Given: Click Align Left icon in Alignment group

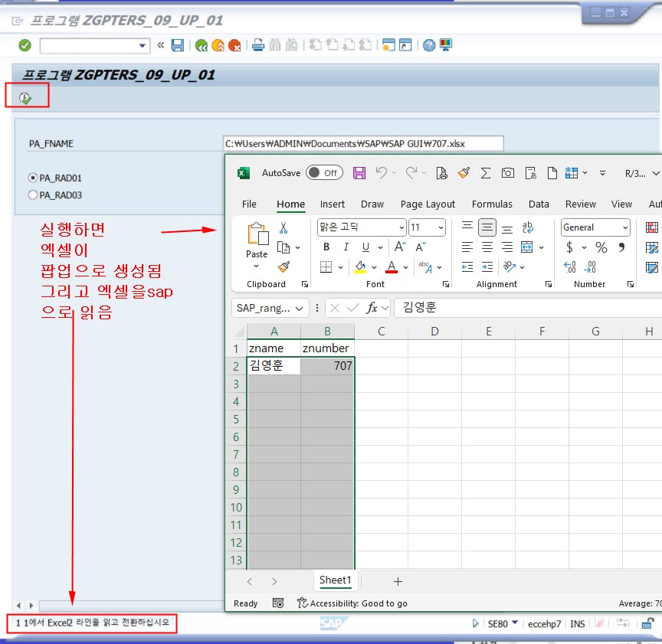Looking at the screenshot, I should 467,247.
